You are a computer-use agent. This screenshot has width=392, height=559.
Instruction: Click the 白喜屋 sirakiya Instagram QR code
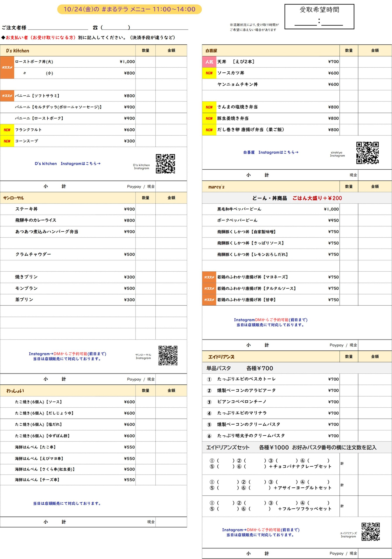[367, 153]
